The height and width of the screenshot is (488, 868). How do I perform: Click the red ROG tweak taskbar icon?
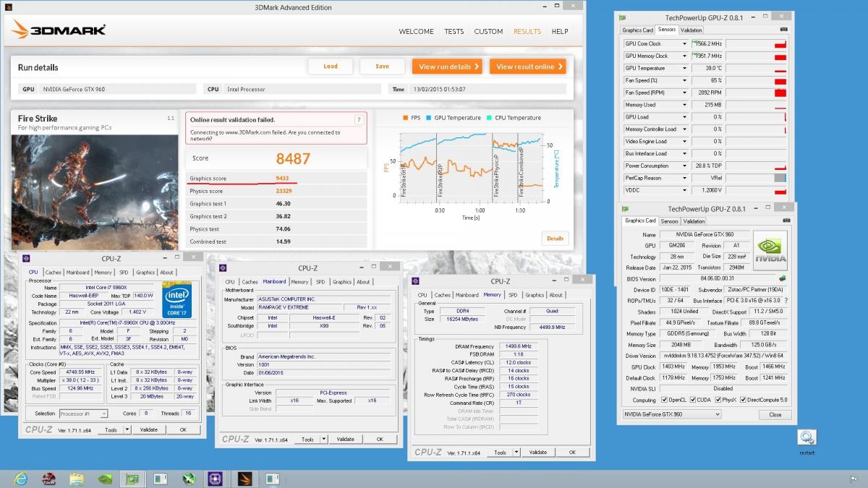[49, 478]
